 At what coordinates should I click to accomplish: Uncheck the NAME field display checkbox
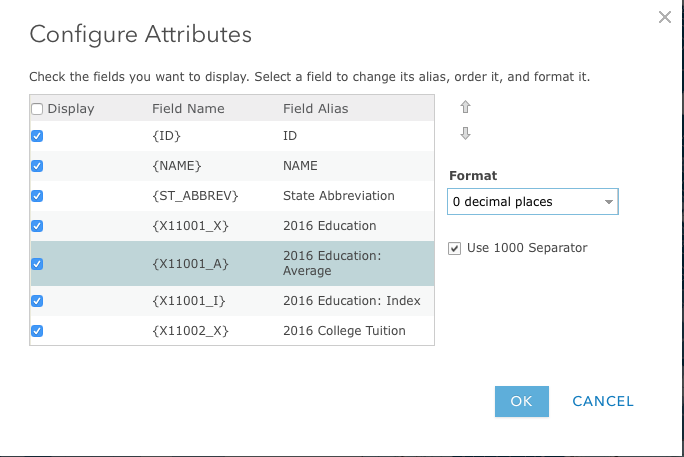pos(37,166)
